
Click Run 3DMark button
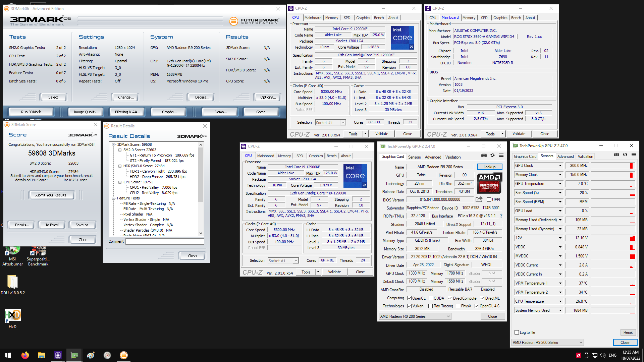click(x=31, y=112)
